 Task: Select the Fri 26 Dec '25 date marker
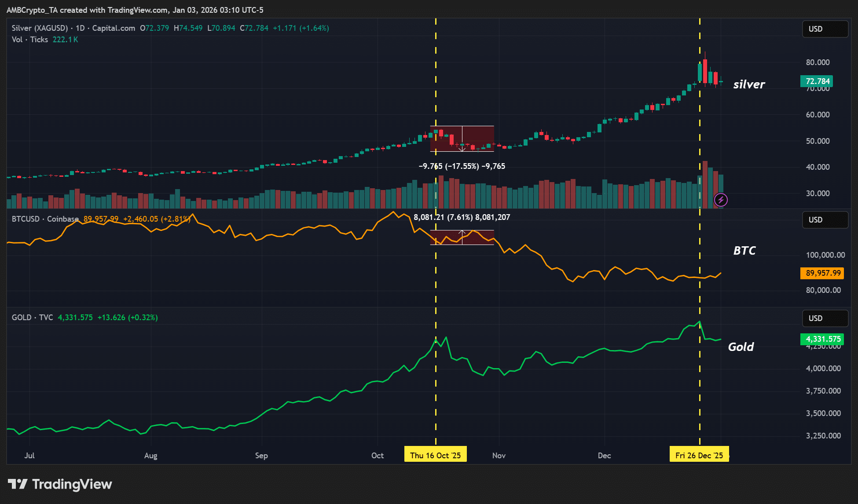tap(699, 455)
